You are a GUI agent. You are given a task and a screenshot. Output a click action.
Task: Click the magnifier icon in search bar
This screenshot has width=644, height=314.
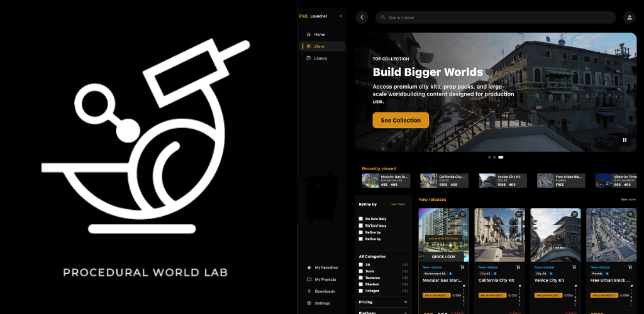[x=383, y=18]
